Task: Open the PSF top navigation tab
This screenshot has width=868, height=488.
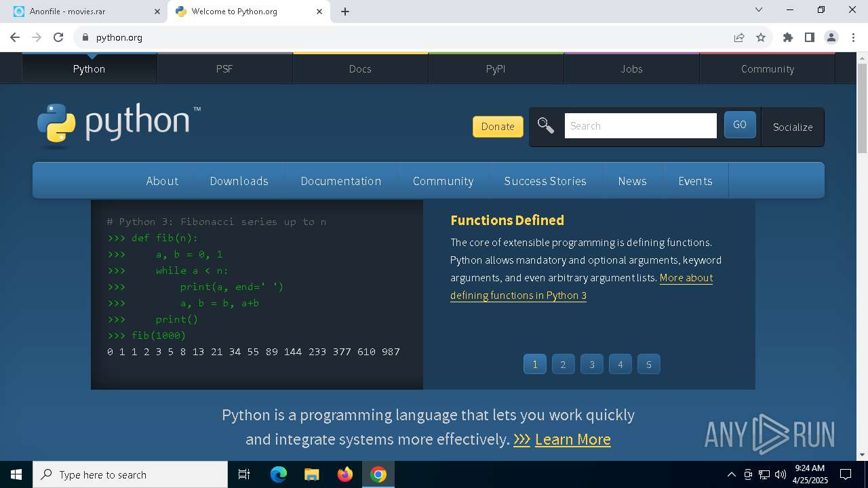Action: pyautogui.click(x=224, y=68)
